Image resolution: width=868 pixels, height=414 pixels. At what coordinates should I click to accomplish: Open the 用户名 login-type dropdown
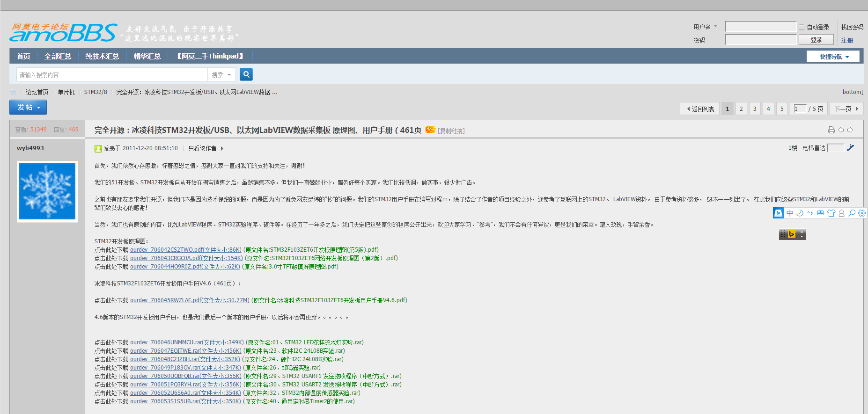(x=706, y=27)
